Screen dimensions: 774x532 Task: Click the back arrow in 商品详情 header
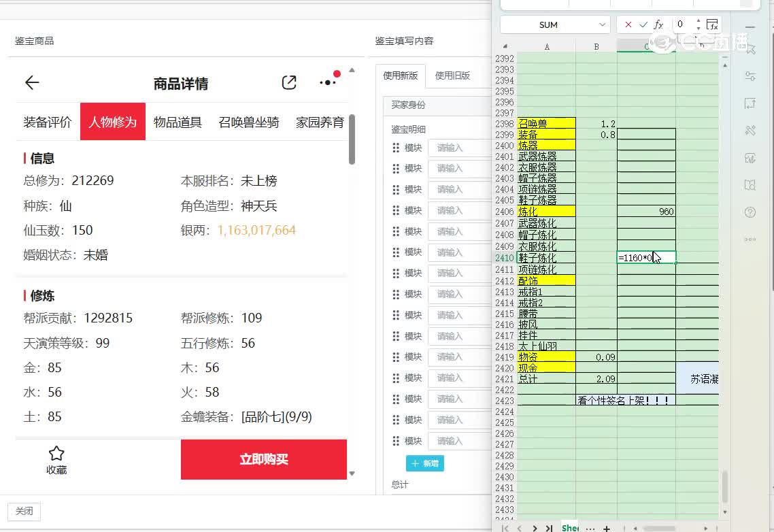coord(32,83)
